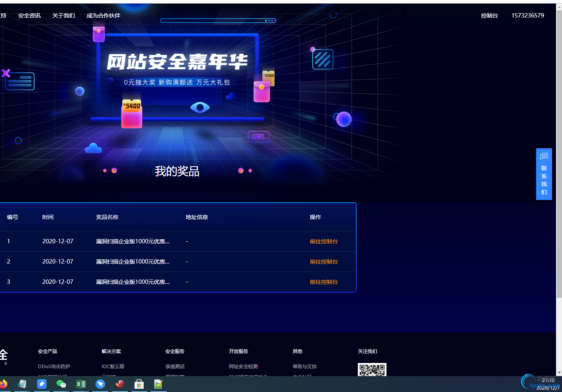The image size is (562, 392).
Task: Open Microsoft Store from the taskbar
Action: coord(139,384)
